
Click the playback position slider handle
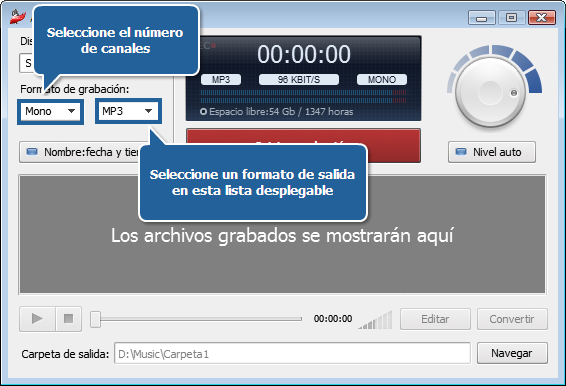[x=95, y=319]
